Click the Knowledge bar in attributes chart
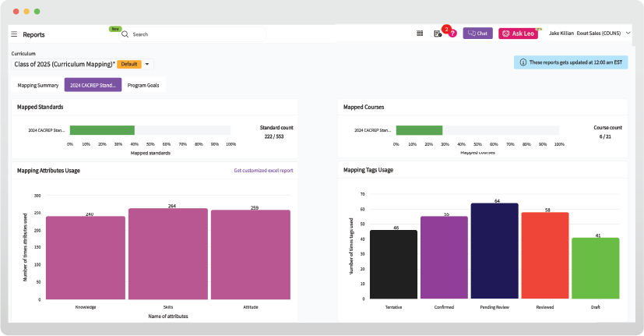Image resolution: width=644 pixels, height=336 pixels. coord(86,258)
